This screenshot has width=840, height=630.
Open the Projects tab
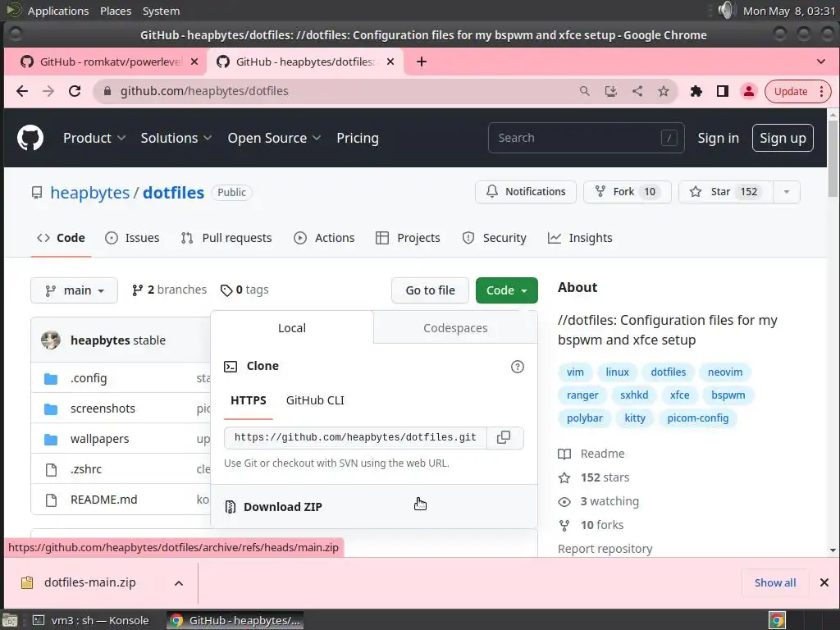tap(408, 238)
